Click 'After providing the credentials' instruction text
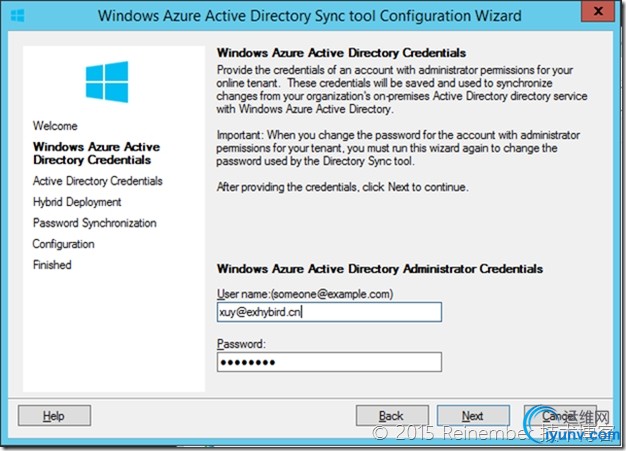The width and height of the screenshot is (626, 451). click(x=343, y=187)
